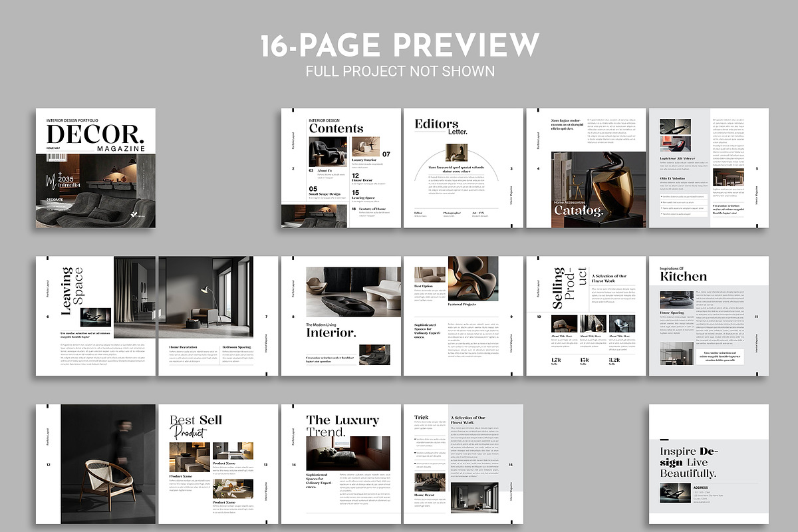The height and width of the screenshot is (532, 798).
Task: Click the FULL PROJECT NOT SHOWN subtitle
Action: [400, 71]
